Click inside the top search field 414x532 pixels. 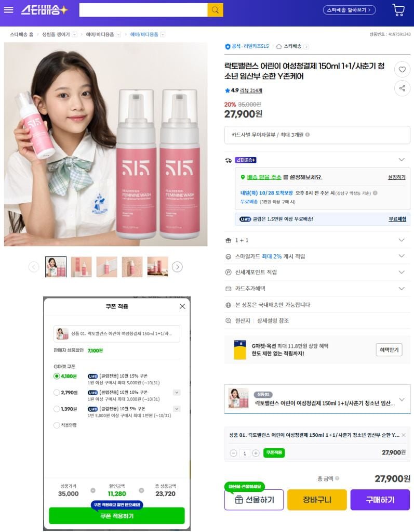143,10
